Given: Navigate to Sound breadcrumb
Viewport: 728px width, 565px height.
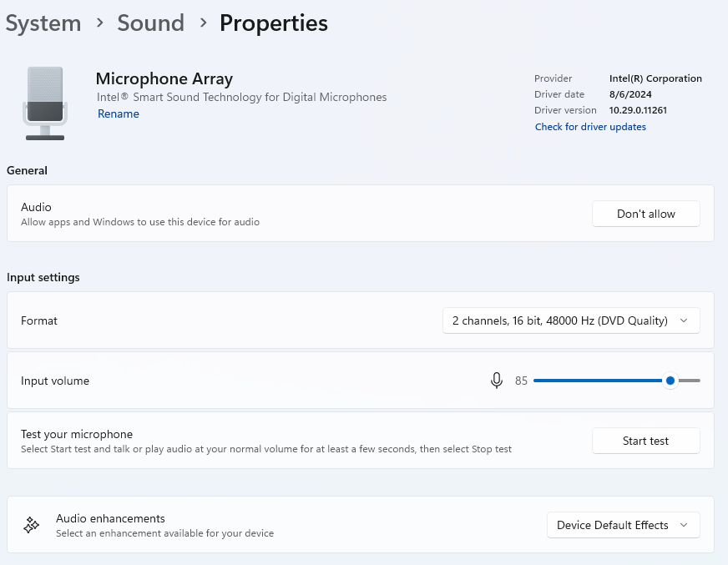Looking at the screenshot, I should [x=150, y=23].
